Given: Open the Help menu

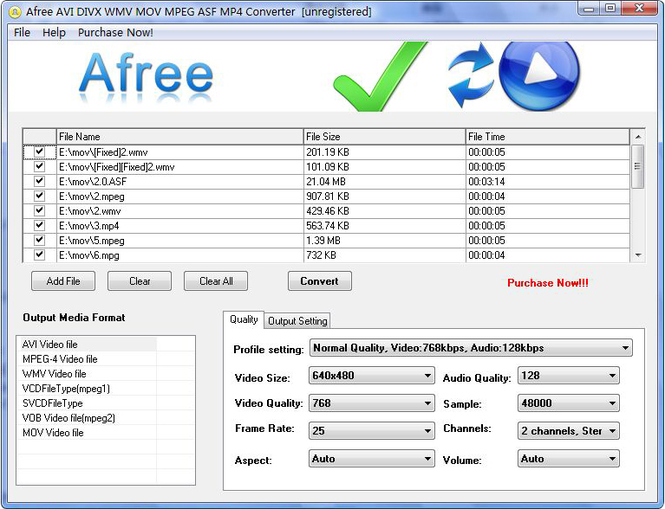Looking at the screenshot, I should point(54,33).
